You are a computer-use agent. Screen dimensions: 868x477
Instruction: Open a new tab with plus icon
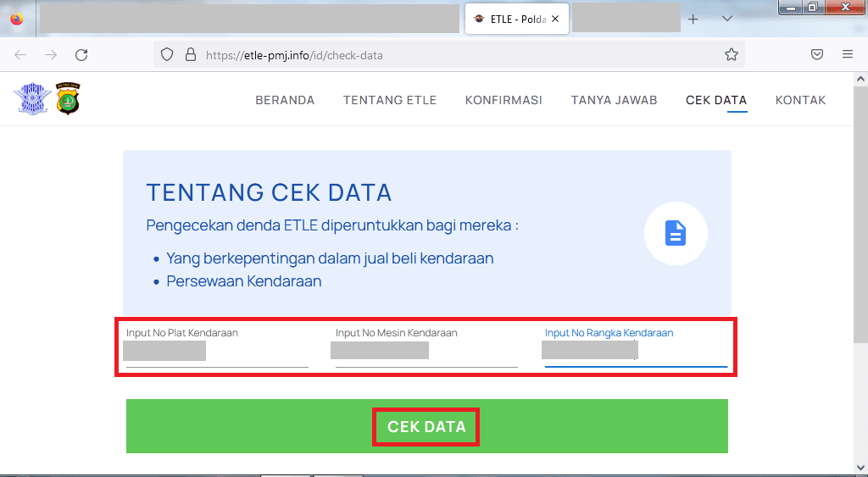(x=693, y=19)
